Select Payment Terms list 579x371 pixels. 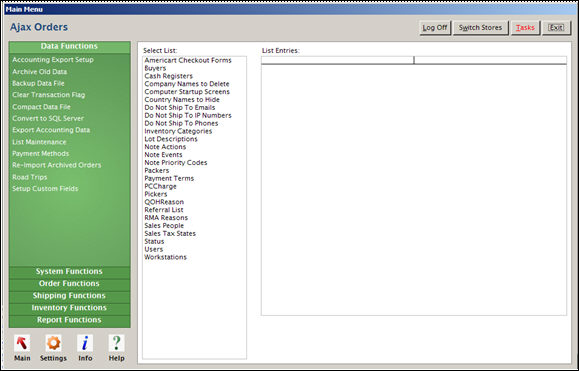point(169,178)
